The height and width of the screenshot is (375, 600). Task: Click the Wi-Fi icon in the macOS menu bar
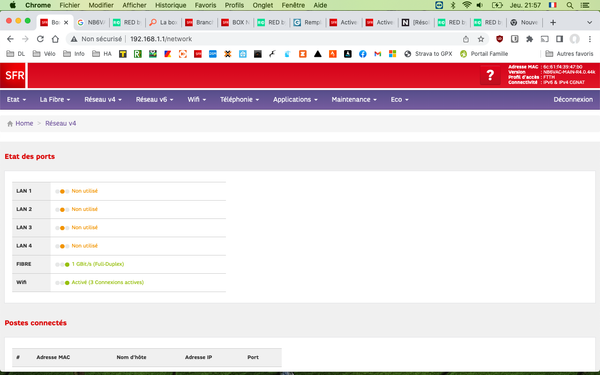[x=466, y=5]
